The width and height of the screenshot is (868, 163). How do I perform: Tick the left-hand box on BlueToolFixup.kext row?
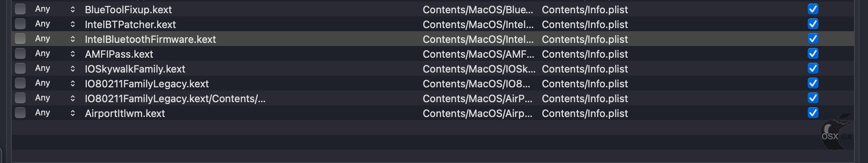click(x=20, y=9)
